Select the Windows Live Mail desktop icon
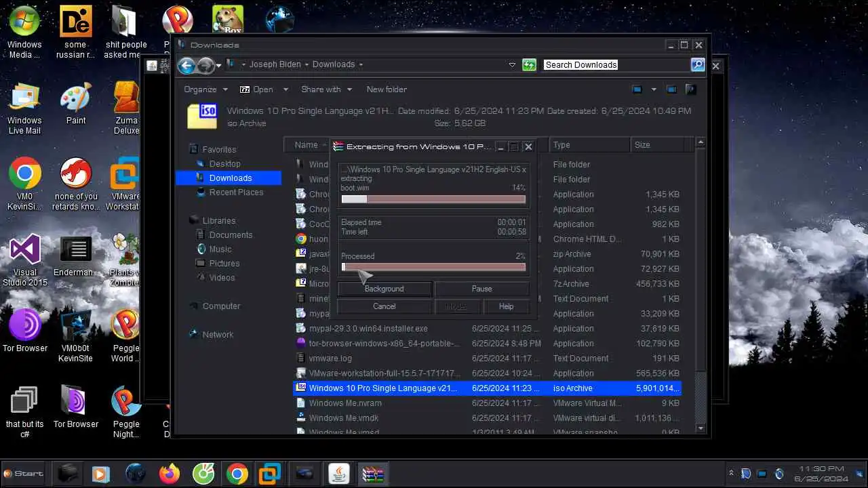This screenshot has height=488, width=868. [x=24, y=108]
